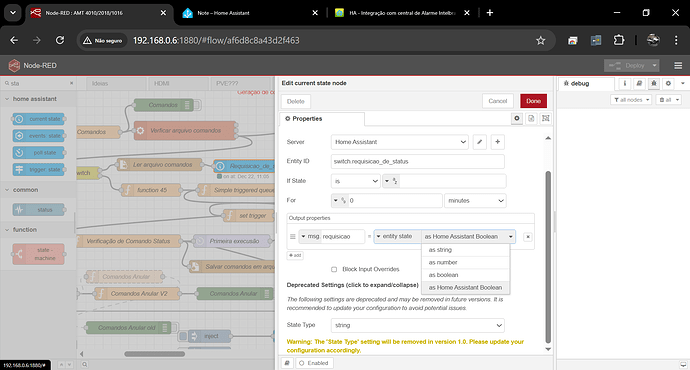The height and width of the screenshot is (370, 690).
Task: Click the palette search field
Action: pos(39,83)
